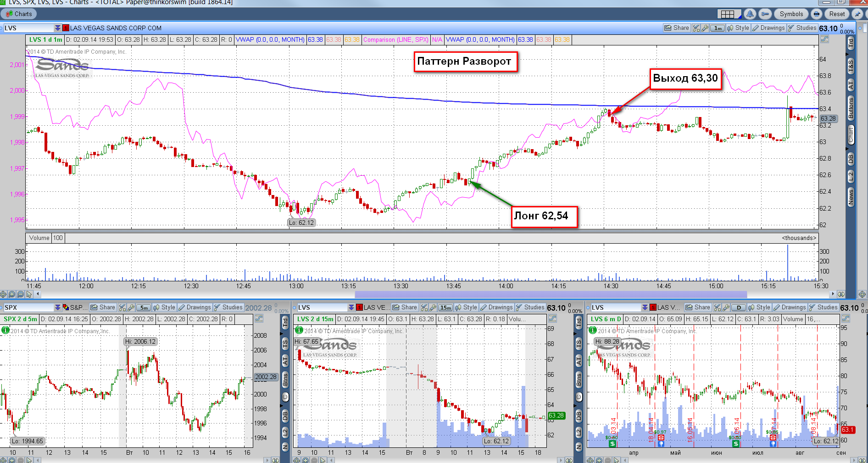Click quick study flask icon on 15m chart
The width and height of the screenshot is (868, 463).
(424, 307)
